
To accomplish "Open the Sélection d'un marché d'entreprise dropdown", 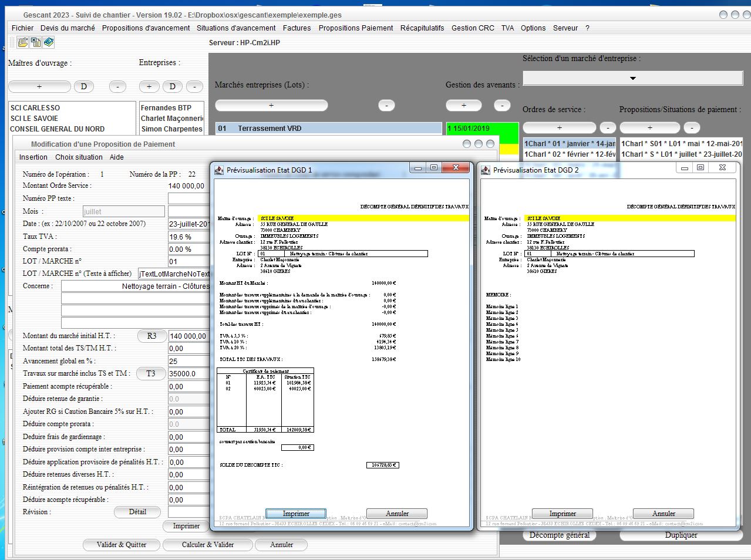I will click(632, 78).
